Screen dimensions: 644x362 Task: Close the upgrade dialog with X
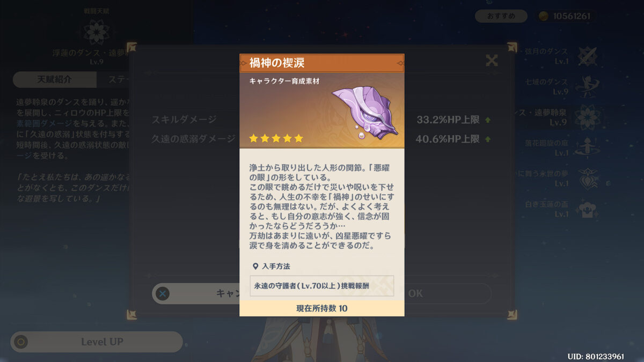click(x=492, y=61)
